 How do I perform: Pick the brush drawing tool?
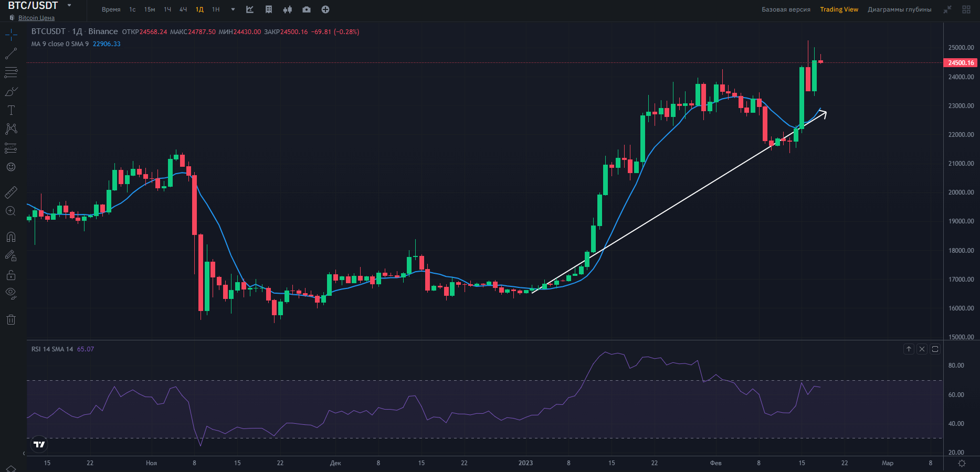click(11, 92)
